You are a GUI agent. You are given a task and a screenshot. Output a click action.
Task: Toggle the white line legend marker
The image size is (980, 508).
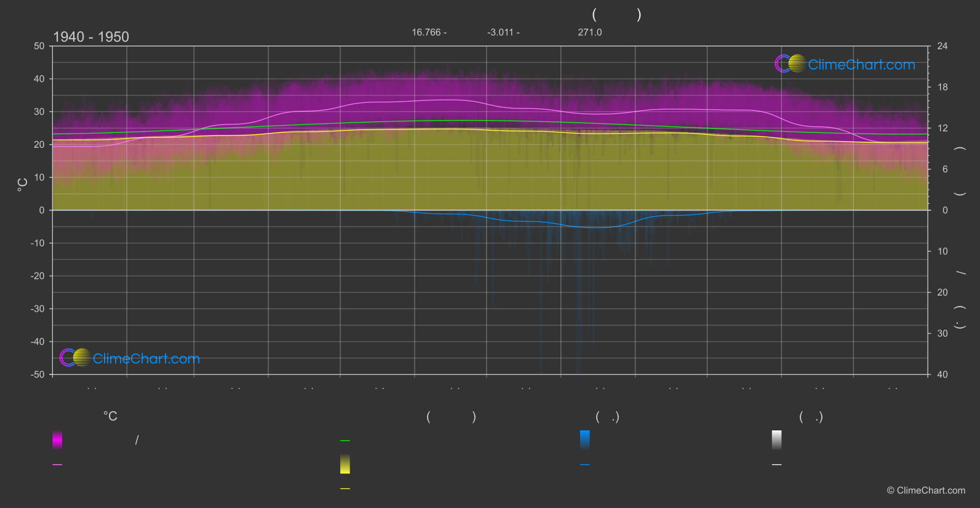click(x=777, y=465)
